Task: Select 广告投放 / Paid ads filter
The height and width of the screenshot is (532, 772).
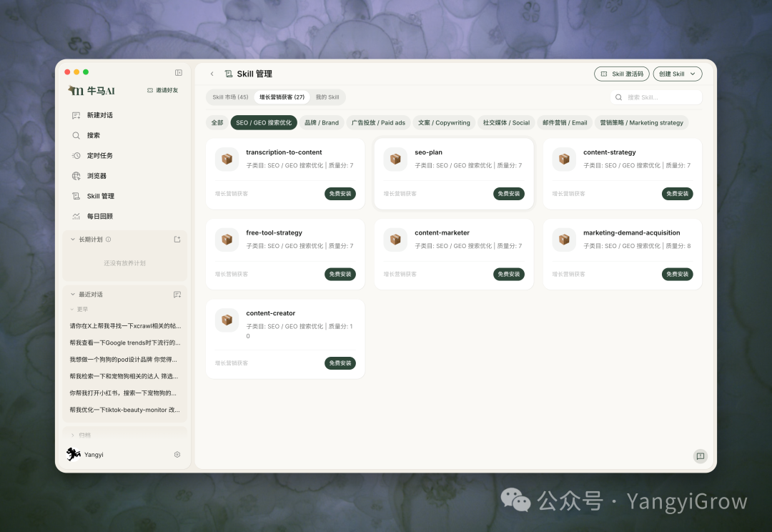Action: coord(378,123)
